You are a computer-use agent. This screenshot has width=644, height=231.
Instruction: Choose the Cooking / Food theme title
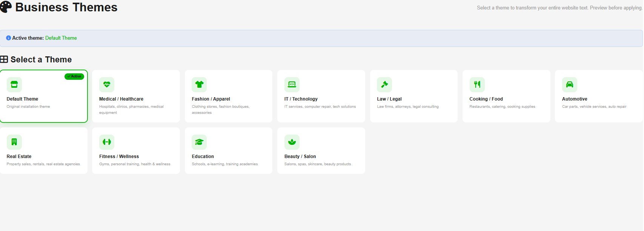tap(486, 99)
